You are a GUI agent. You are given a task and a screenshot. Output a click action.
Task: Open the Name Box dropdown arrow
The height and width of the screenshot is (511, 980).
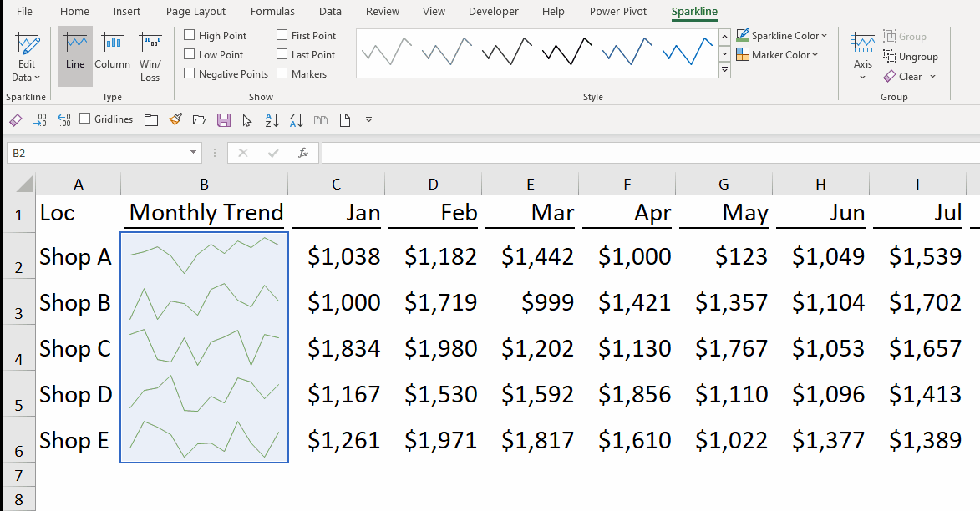[194, 153]
